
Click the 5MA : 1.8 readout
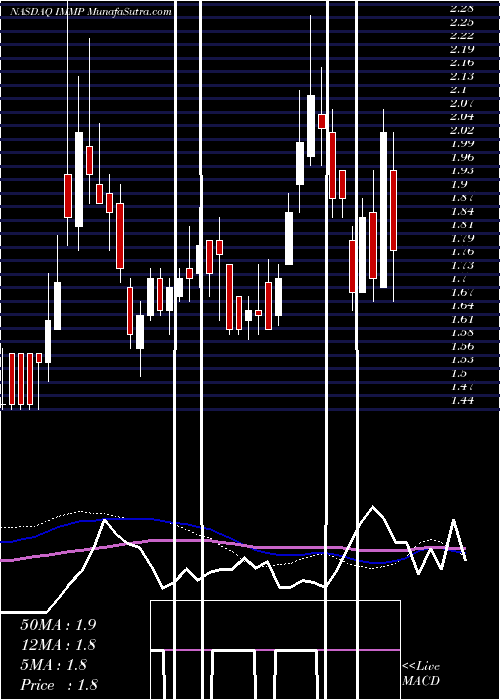pyautogui.click(x=53, y=665)
